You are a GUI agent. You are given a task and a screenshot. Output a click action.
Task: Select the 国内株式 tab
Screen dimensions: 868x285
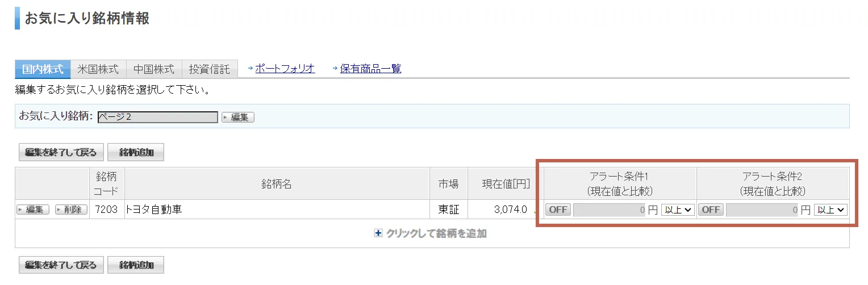(43, 69)
